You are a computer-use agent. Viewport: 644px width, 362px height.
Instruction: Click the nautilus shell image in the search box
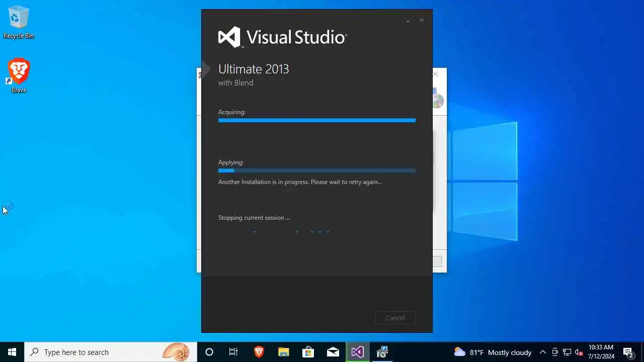click(176, 352)
